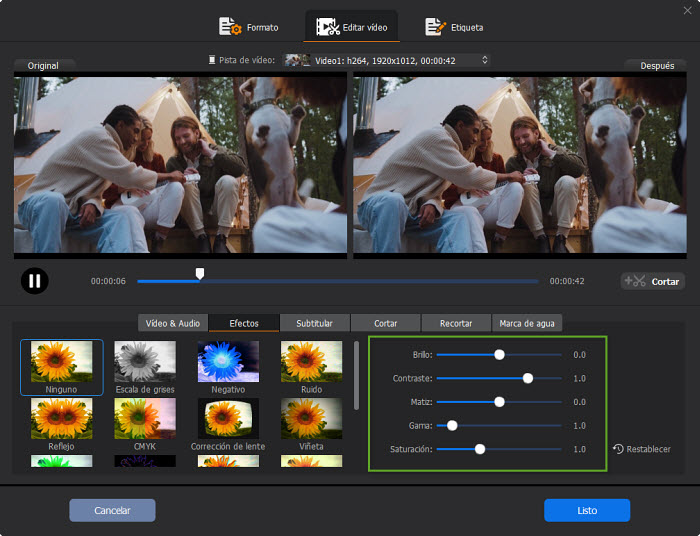
Task: Click the Cancelar button
Action: [113, 510]
